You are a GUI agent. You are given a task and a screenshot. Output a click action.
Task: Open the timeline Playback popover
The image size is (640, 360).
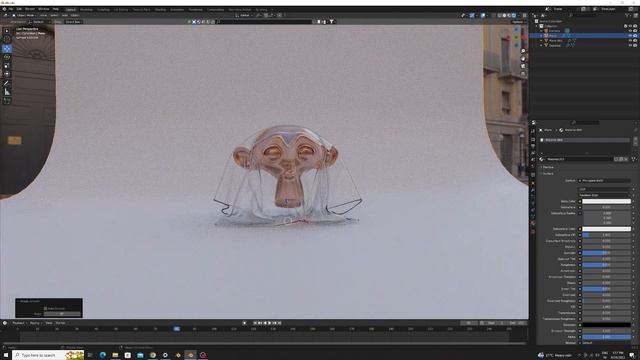click(x=19, y=323)
